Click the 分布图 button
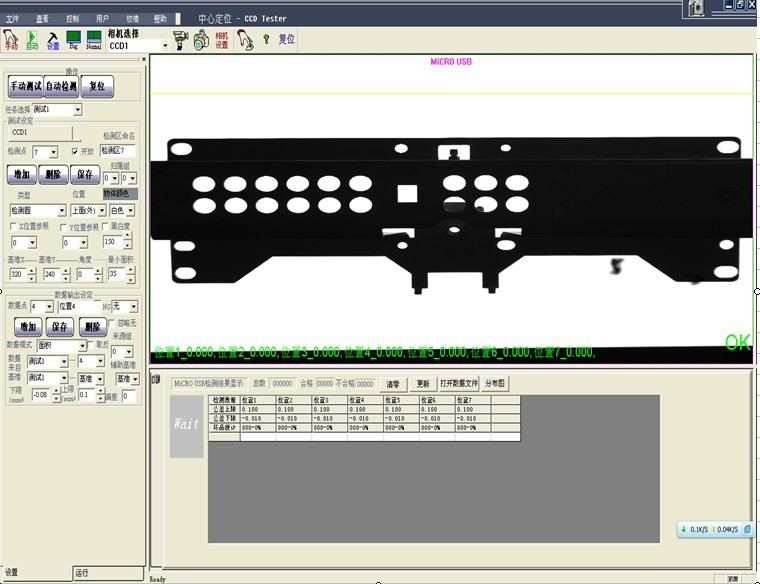 (x=495, y=383)
